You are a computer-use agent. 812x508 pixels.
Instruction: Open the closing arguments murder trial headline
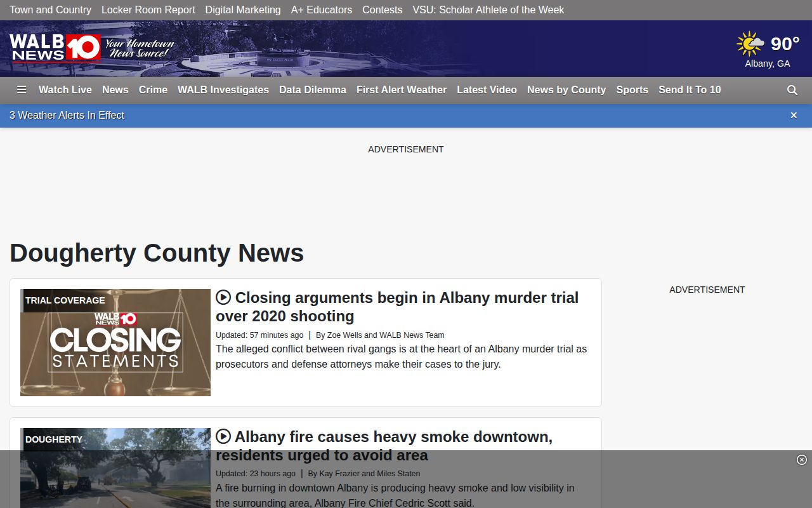tap(397, 307)
